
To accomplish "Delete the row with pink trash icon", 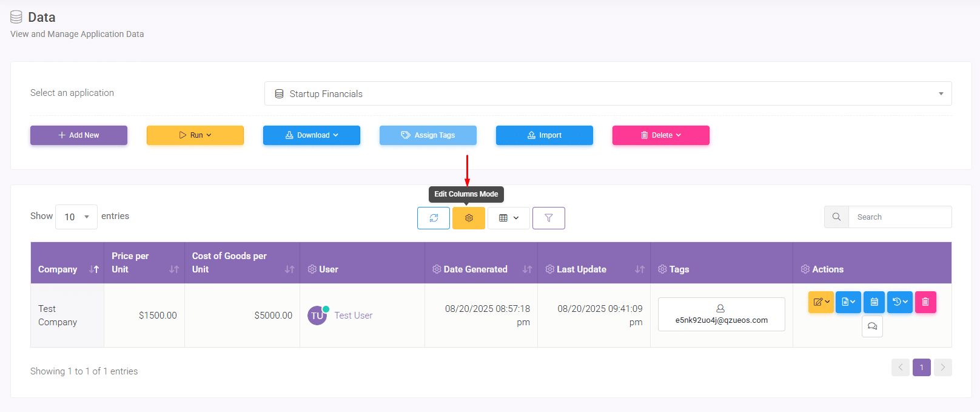I will pyautogui.click(x=925, y=302).
